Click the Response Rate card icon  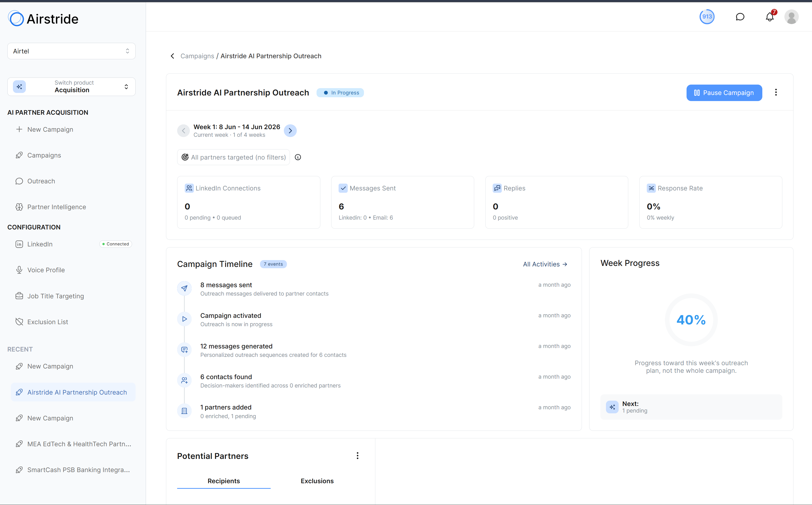pyautogui.click(x=651, y=188)
